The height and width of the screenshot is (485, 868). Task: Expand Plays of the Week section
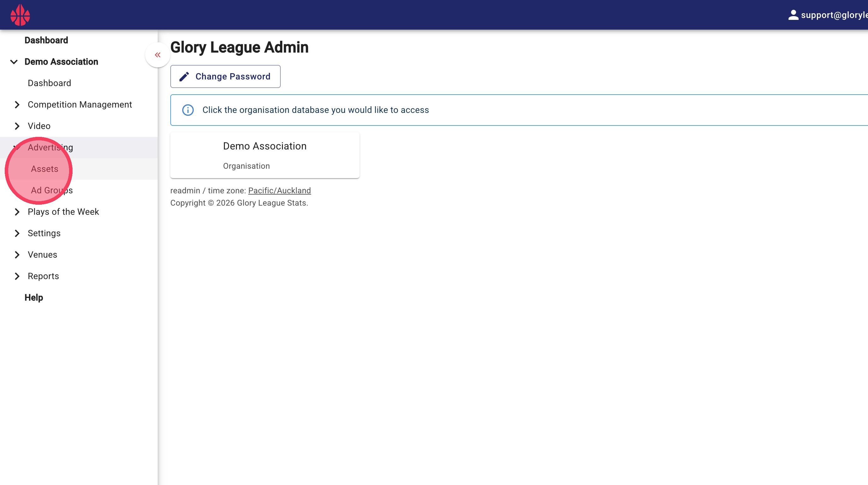(x=17, y=212)
